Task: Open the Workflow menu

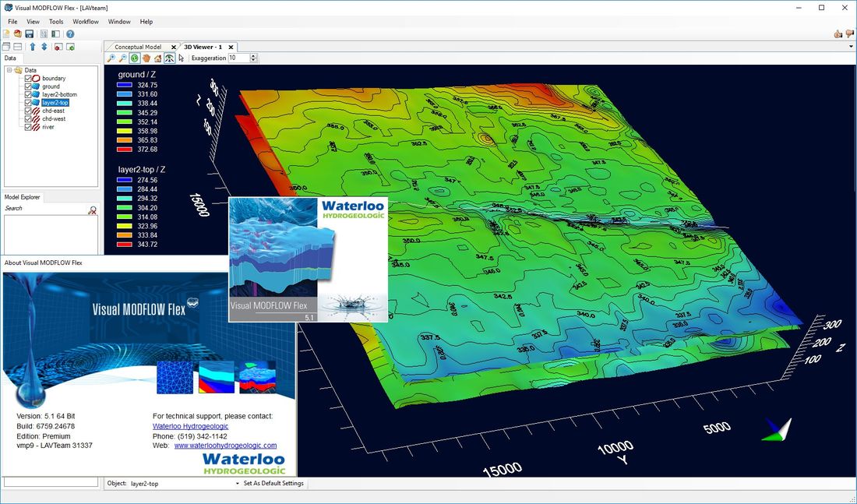Action: (x=86, y=22)
